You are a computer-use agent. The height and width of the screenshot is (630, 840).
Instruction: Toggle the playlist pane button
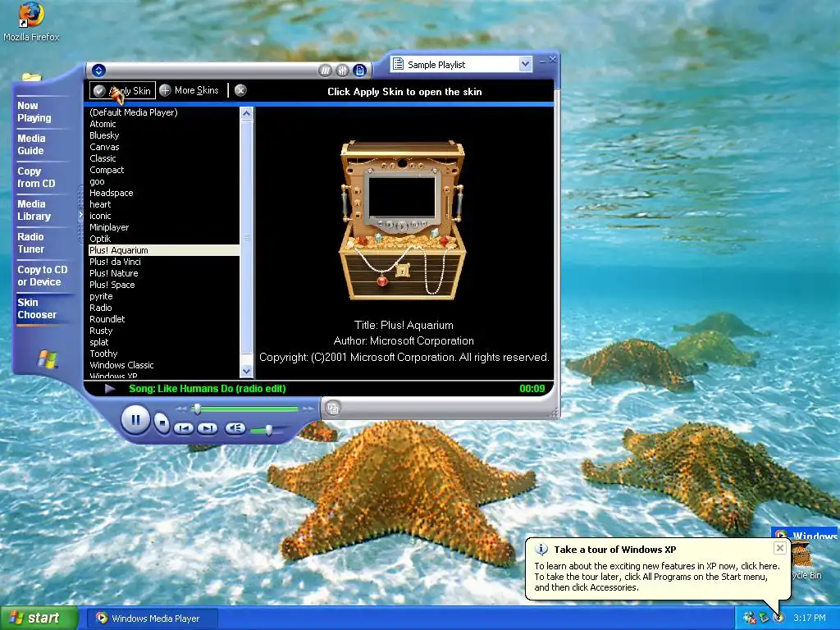click(359, 71)
